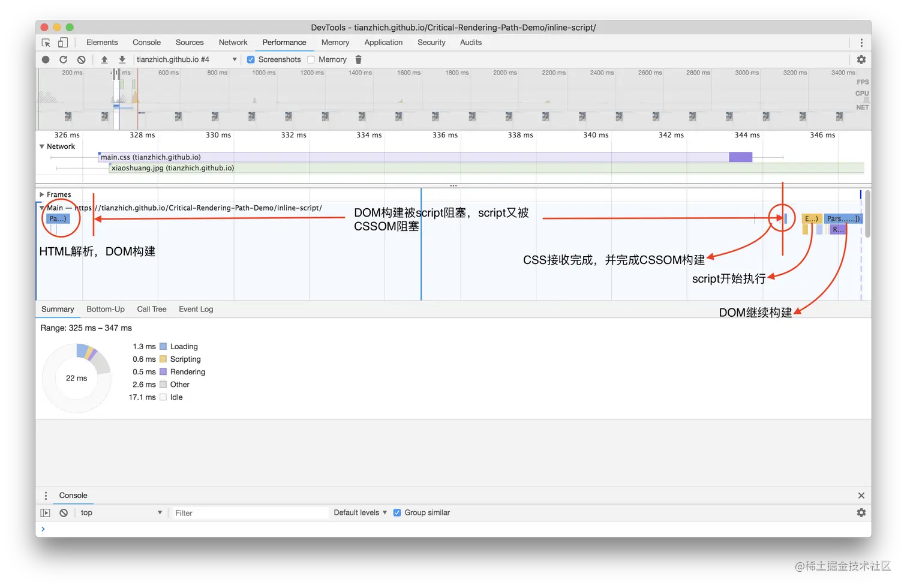This screenshot has height=588, width=907.
Task: Expand the Frames track
Action: pos(42,194)
